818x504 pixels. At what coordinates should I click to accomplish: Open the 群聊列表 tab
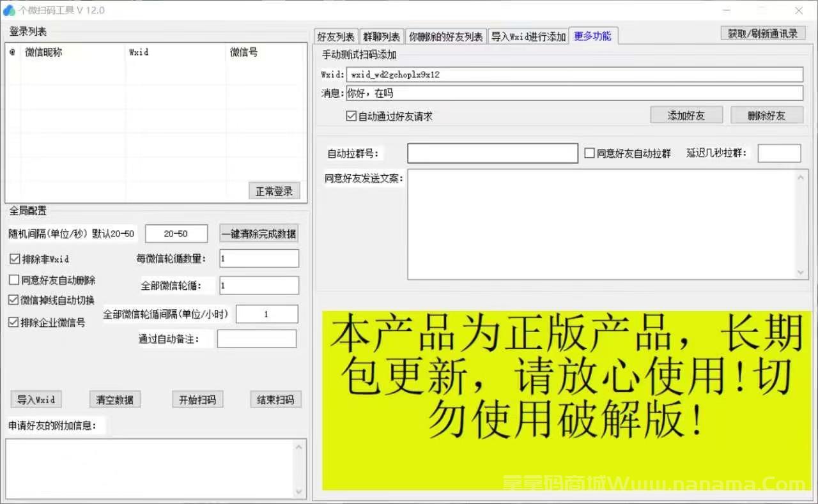(x=381, y=36)
